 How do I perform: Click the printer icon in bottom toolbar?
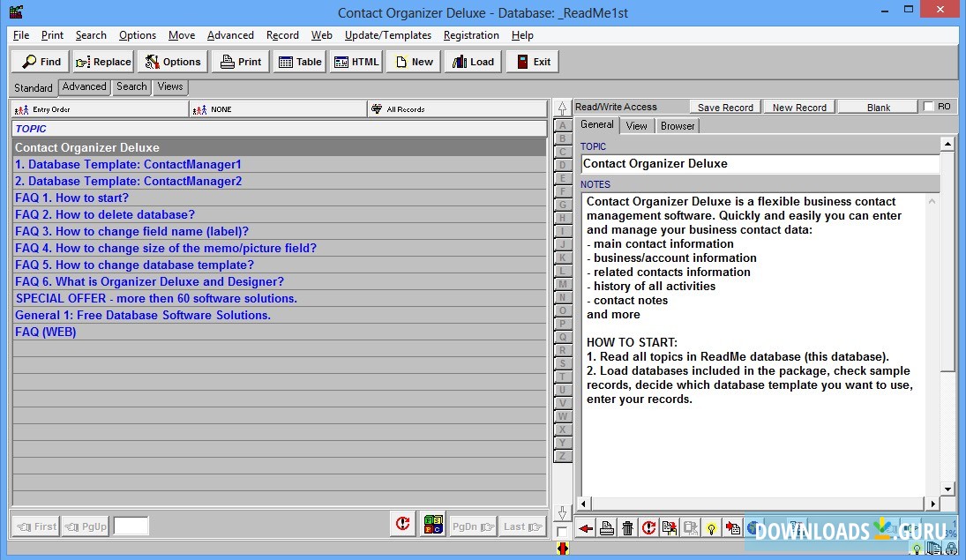tap(607, 527)
